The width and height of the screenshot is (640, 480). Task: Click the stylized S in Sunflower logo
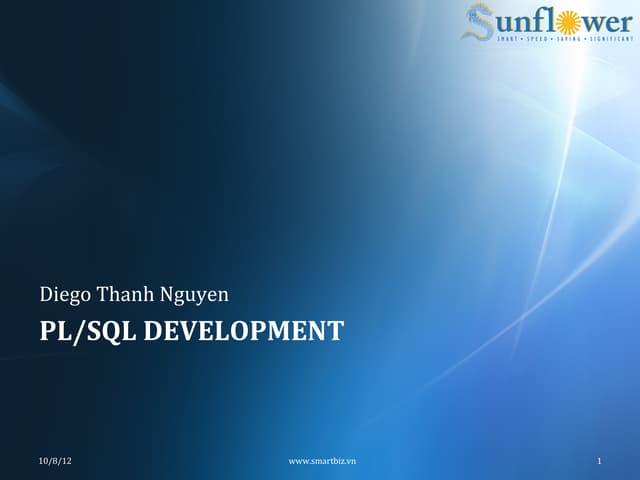pos(476,21)
